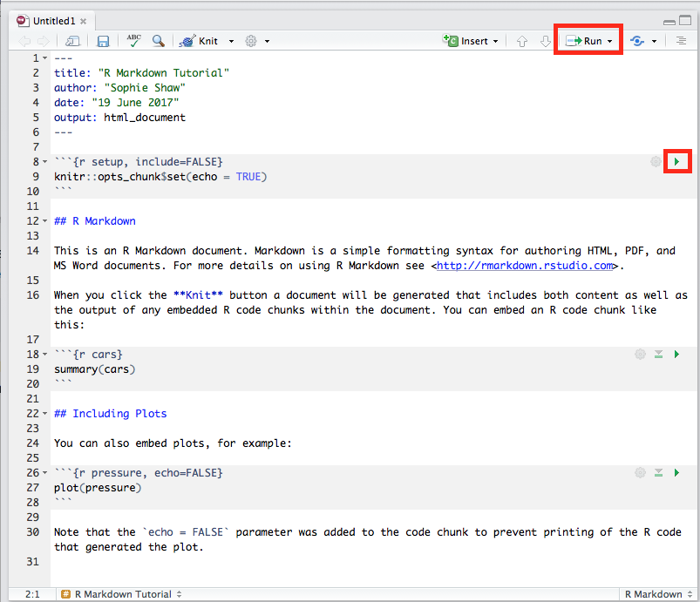The height and width of the screenshot is (602, 700).
Task: Open Find/Replace magnifier
Action: (158, 41)
